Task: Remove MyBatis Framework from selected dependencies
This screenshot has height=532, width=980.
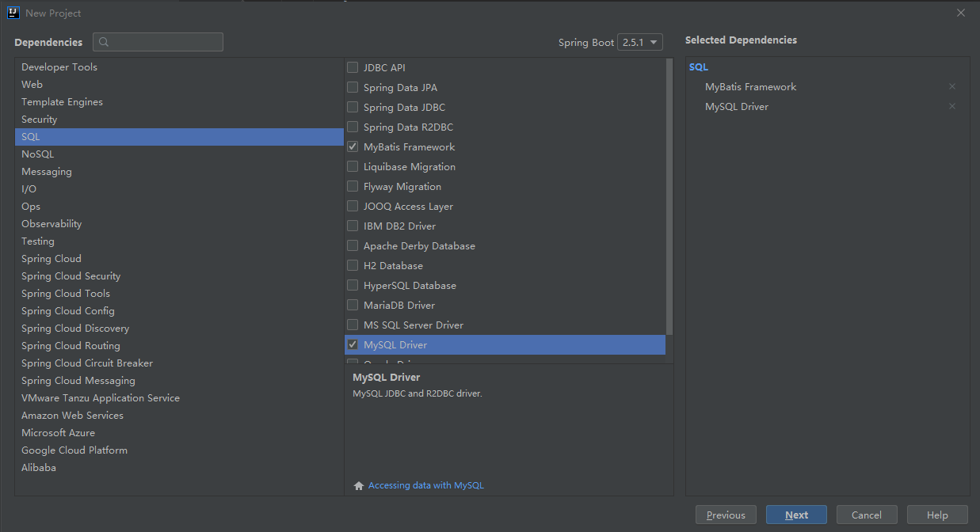Action: (952, 87)
